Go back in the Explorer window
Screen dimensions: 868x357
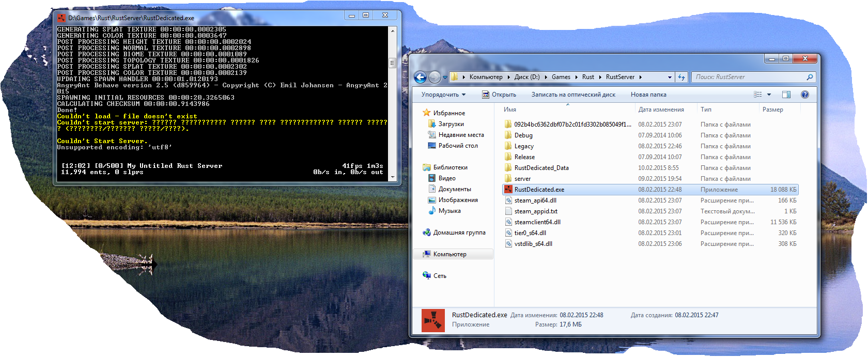pos(421,77)
